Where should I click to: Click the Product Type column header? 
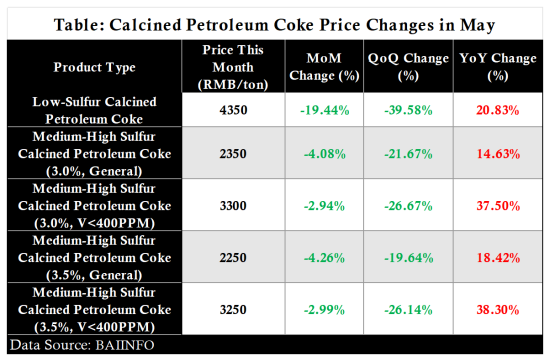[94, 67]
